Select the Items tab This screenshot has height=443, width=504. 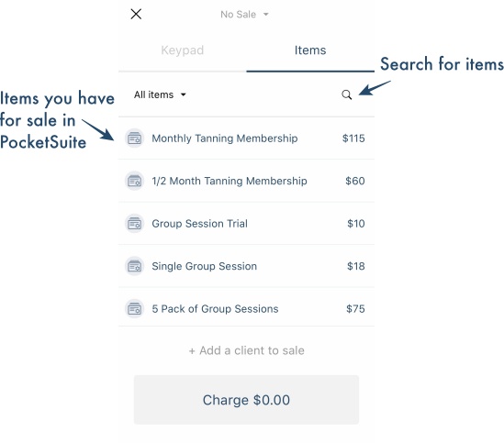310,50
